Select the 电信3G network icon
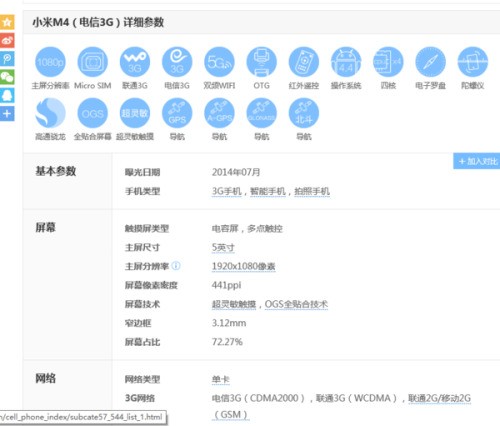This screenshot has width=500, height=426. click(177, 62)
